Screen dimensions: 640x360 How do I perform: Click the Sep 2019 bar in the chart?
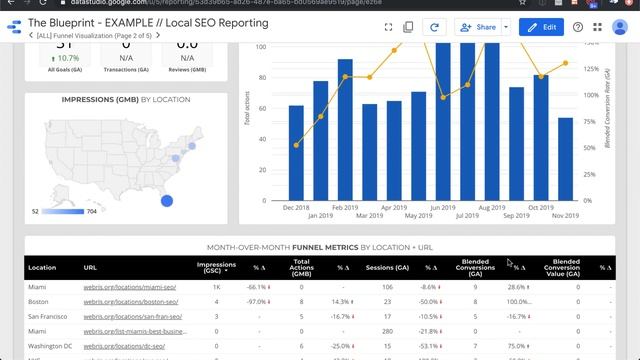tap(516, 144)
